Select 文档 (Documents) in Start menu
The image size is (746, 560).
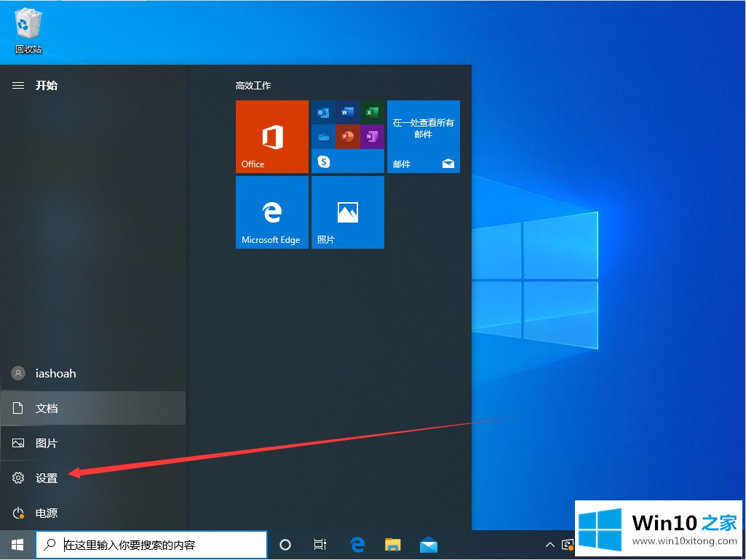point(47,408)
